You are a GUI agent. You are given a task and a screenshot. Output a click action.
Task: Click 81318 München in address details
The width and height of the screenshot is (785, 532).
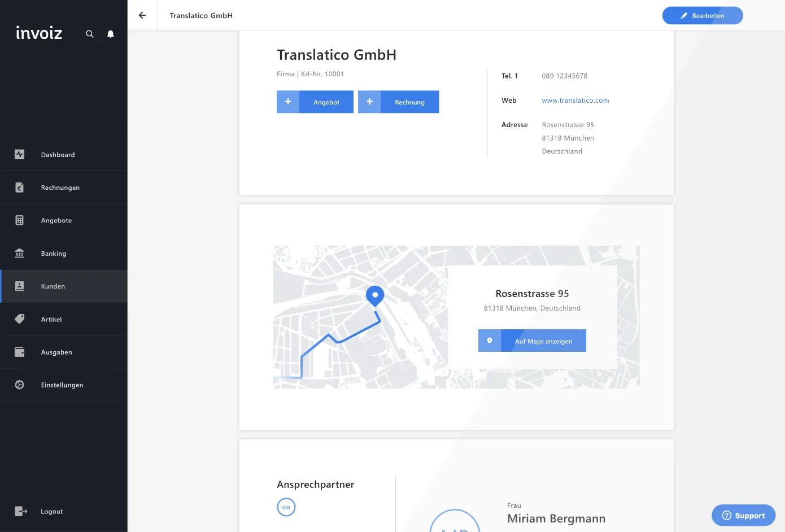[568, 138]
